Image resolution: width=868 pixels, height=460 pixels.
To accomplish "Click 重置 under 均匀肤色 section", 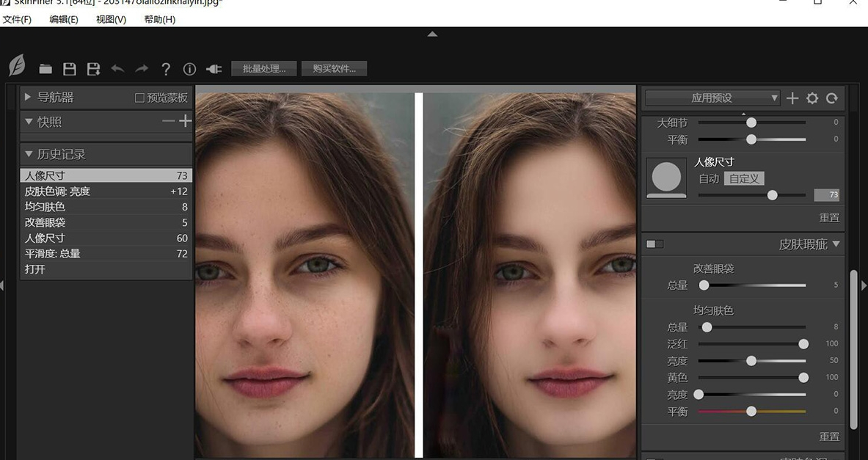I will [x=829, y=437].
